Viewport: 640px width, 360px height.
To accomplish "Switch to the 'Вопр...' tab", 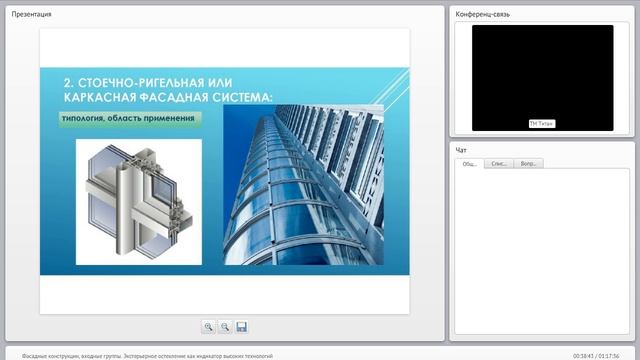I will (x=529, y=164).
